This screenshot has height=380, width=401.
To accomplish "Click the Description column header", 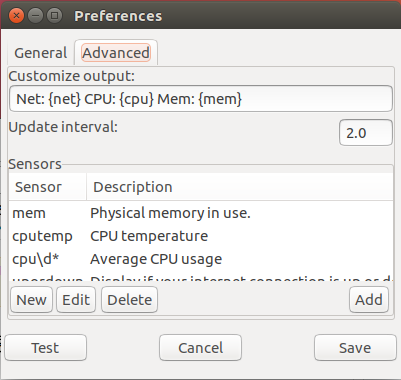I will coord(240,187).
